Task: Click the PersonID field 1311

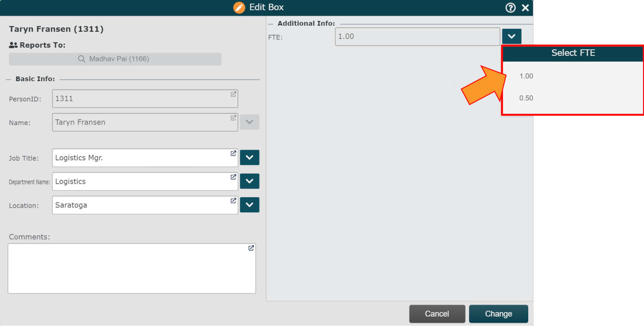Action: (145, 99)
